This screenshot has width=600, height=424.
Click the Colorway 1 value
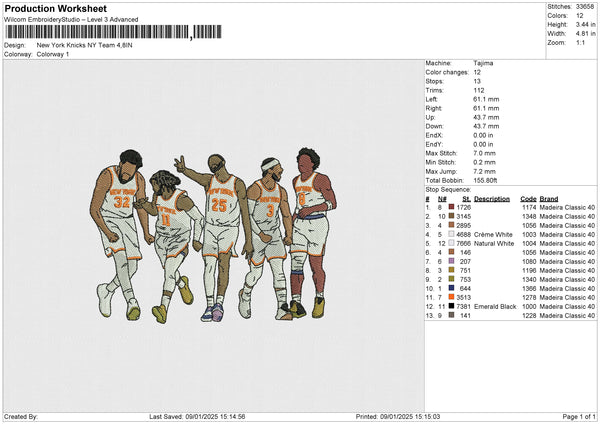click(53, 54)
